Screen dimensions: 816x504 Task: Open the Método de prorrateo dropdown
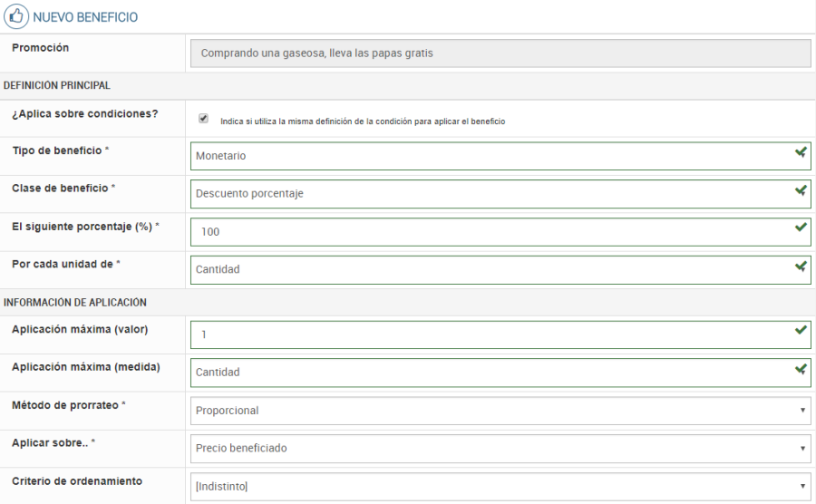[500, 411]
